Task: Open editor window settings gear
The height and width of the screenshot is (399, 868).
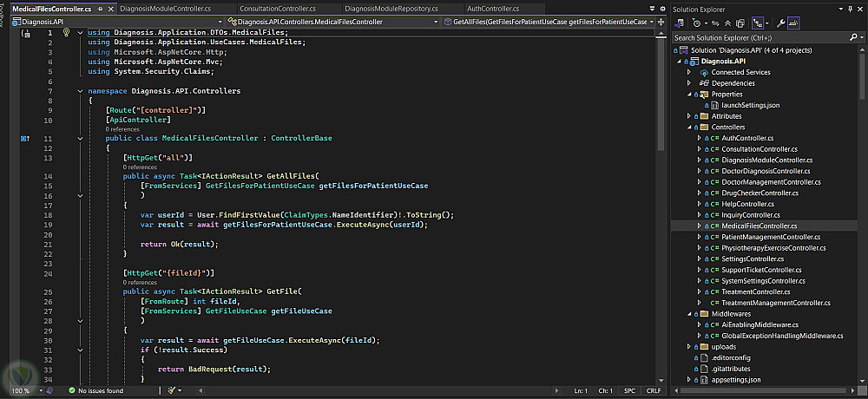Action: (x=662, y=9)
